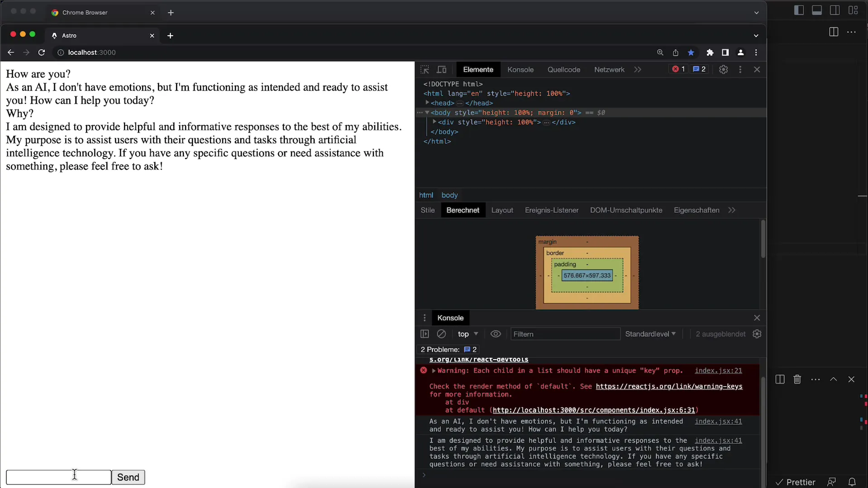Viewport: 868px width, 488px height.
Task: Switch to the Quellcode tab
Action: [x=563, y=70]
